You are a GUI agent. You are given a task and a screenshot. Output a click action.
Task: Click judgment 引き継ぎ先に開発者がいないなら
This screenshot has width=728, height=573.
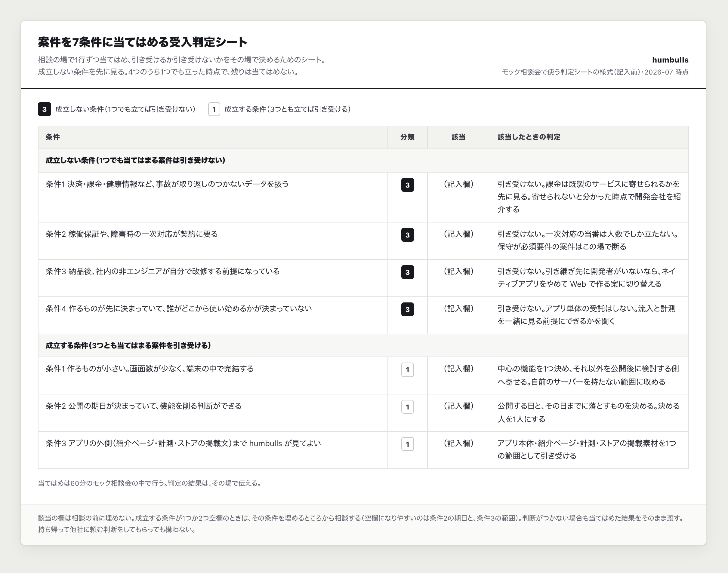(587, 277)
